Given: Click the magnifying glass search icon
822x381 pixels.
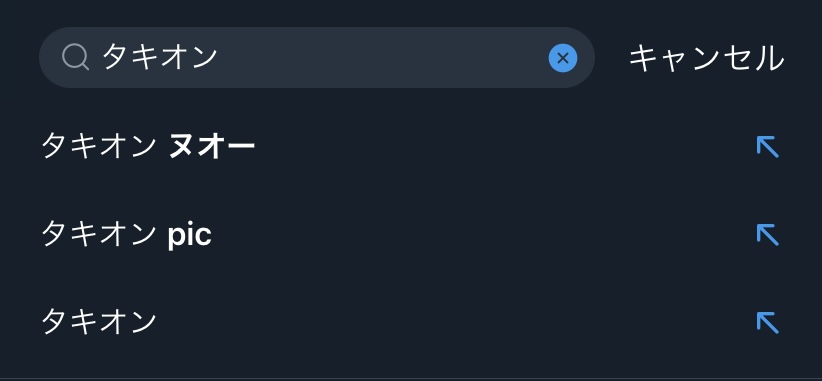Looking at the screenshot, I should [75, 57].
